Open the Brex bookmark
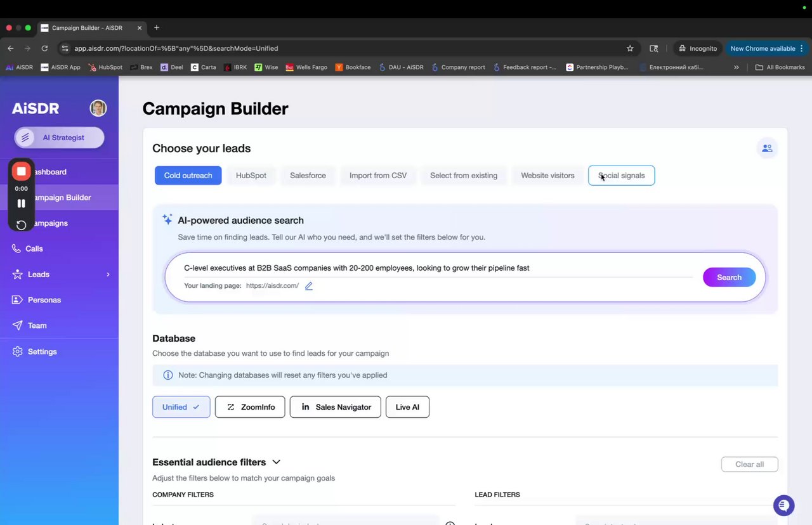Screen dimensions: 812x525 tap(141, 67)
